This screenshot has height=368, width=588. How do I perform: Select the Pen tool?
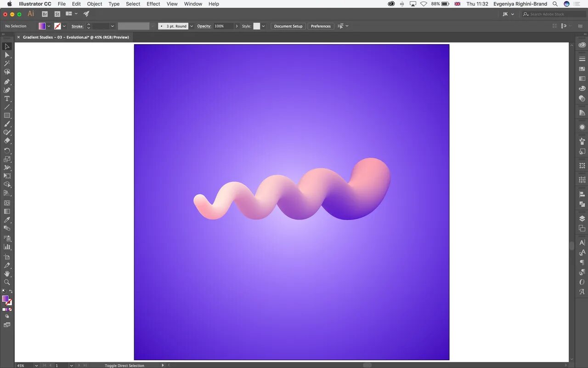point(7,82)
